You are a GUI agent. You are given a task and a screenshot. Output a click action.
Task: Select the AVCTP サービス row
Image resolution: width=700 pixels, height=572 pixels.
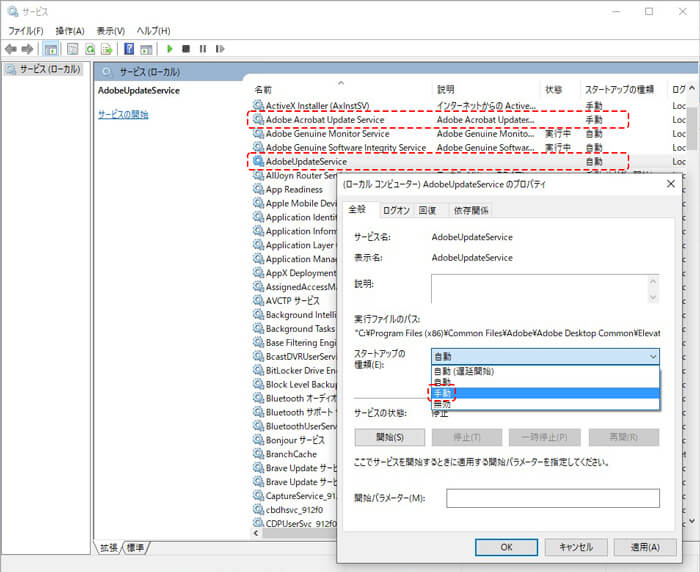tap(295, 301)
